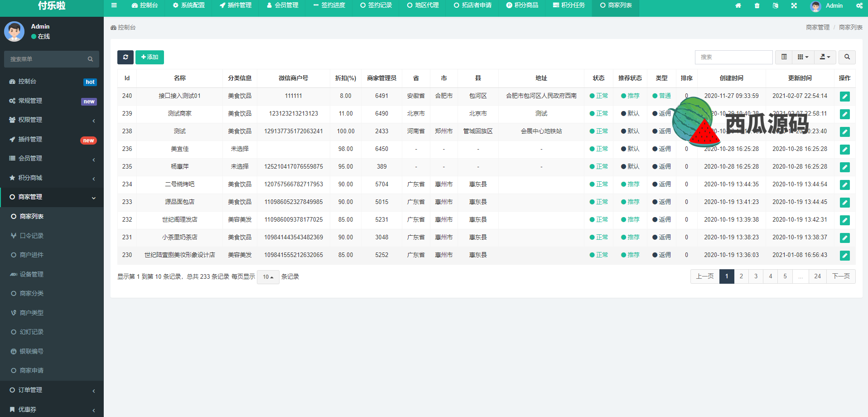
Task: Toggle 返佣 type for row 238
Action: pyautogui.click(x=661, y=131)
